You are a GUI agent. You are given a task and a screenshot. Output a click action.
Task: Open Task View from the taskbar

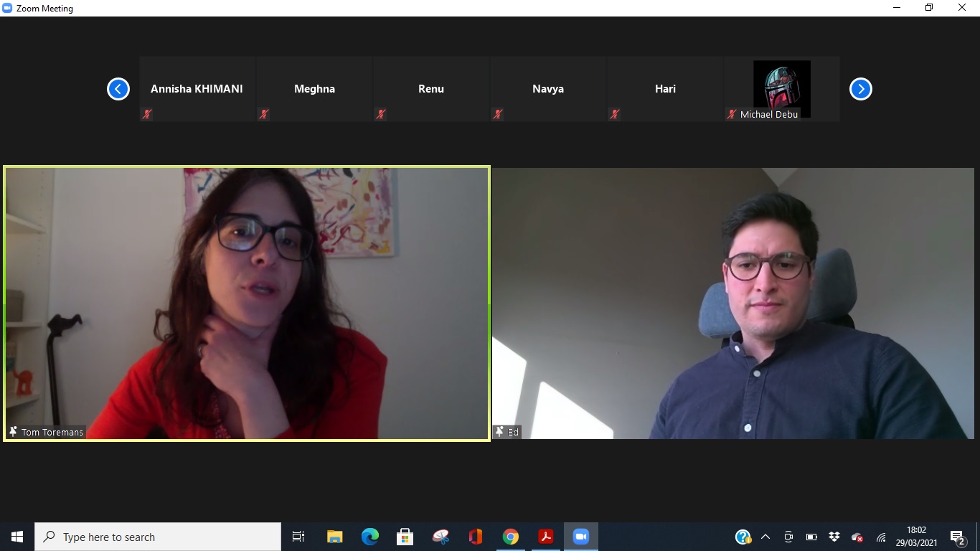click(x=298, y=537)
